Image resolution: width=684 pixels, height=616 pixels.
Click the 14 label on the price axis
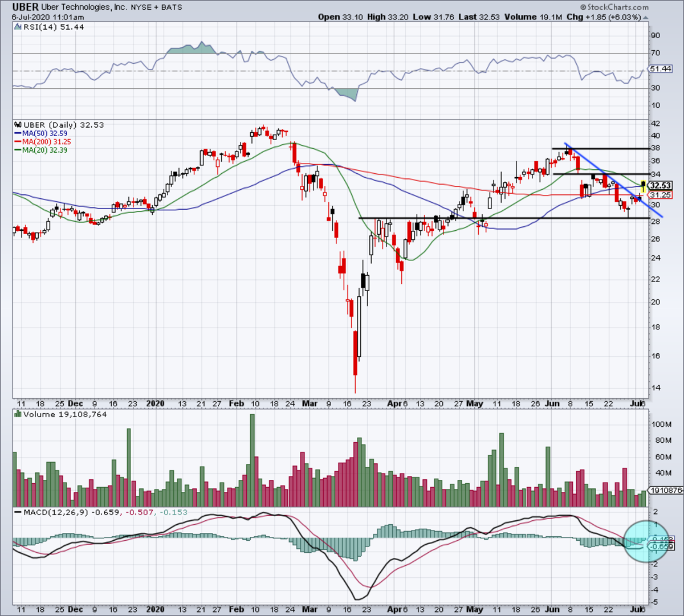click(655, 388)
